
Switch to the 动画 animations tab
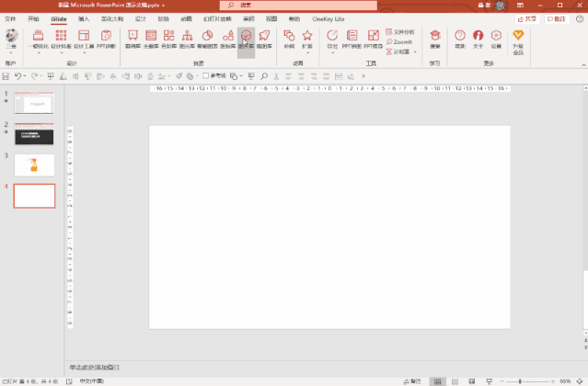coord(186,18)
